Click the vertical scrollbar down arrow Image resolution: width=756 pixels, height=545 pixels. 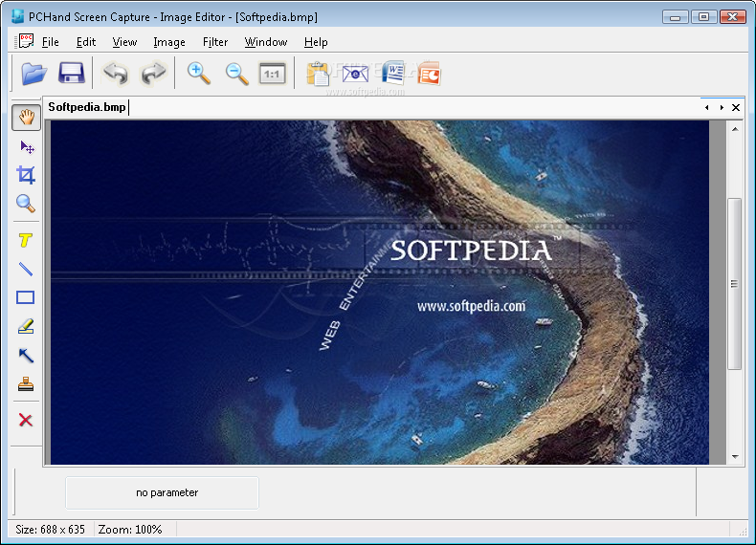pyautogui.click(x=735, y=456)
